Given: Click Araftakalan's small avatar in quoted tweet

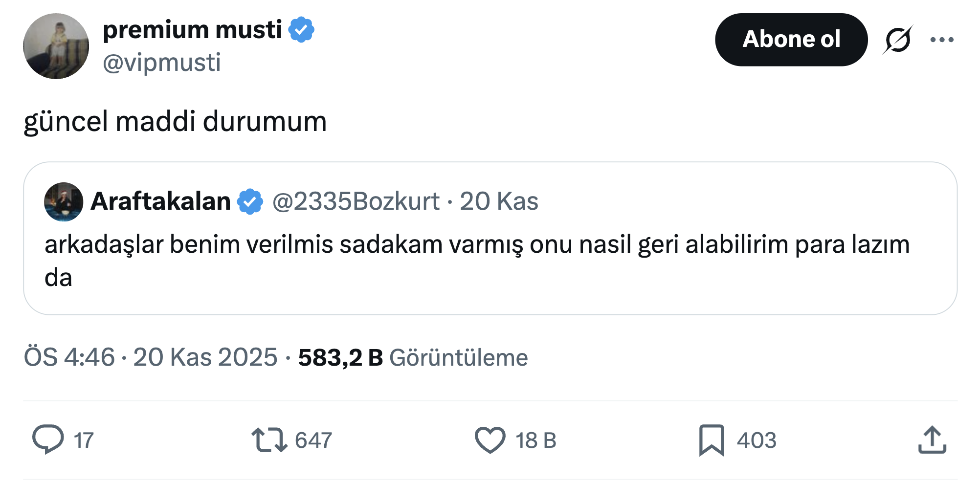Looking at the screenshot, I should pos(64,201).
